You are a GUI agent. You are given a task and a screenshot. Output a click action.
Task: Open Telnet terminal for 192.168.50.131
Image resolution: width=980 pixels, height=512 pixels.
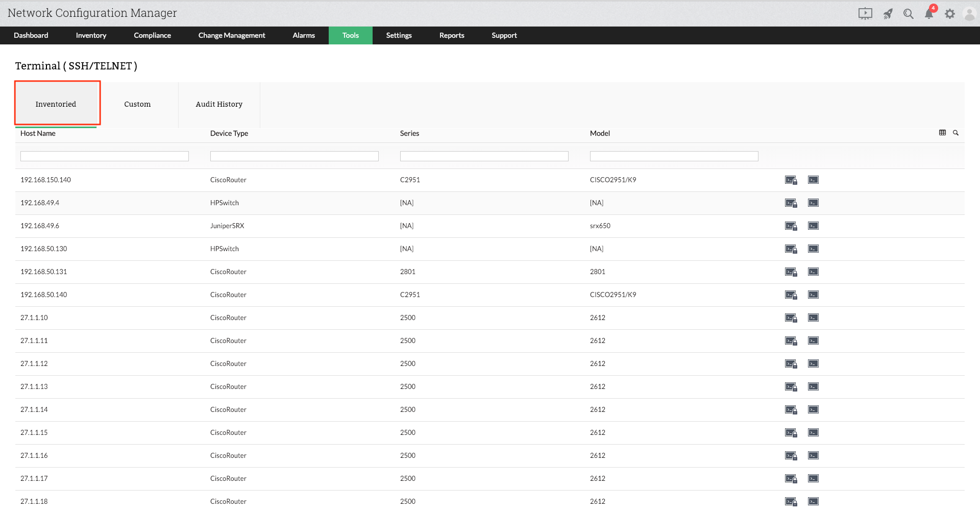point(813,272)
